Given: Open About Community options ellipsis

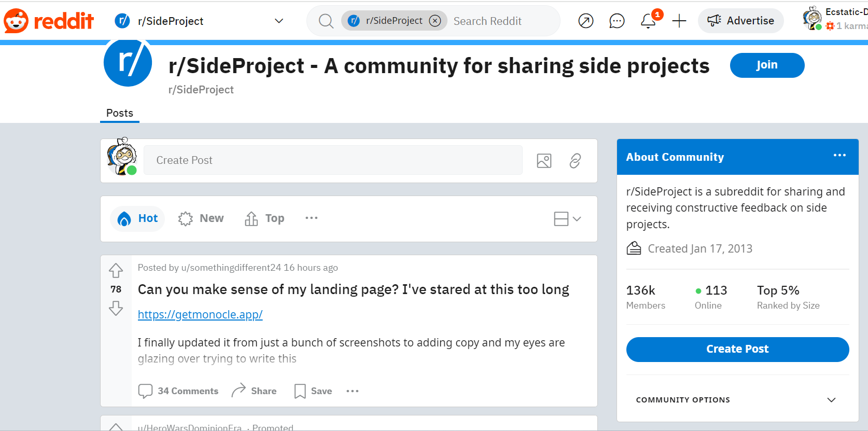Looking at the screenshot, I should [x=839, y=156].
